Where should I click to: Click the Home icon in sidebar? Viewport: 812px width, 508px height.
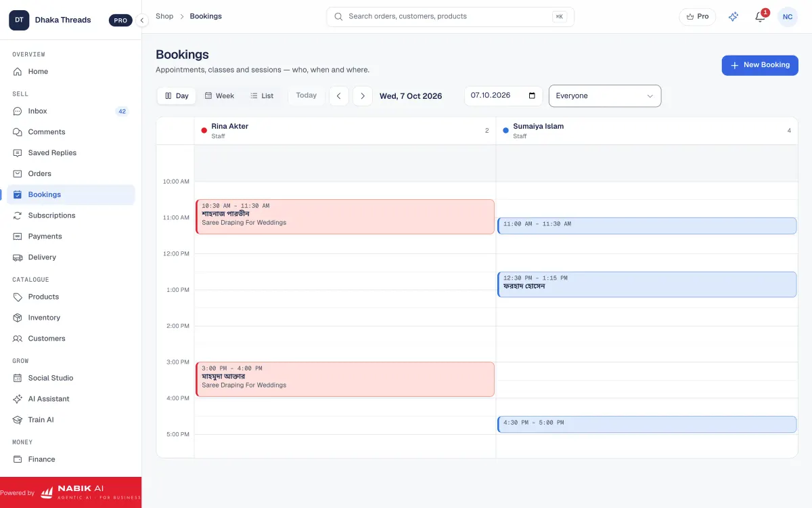[x=18, y=72]
